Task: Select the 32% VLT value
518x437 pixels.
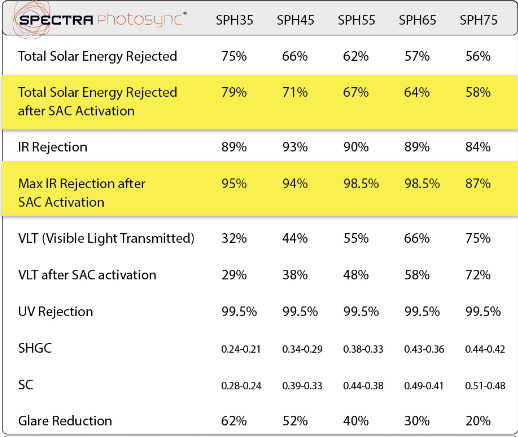Action: 234,239
